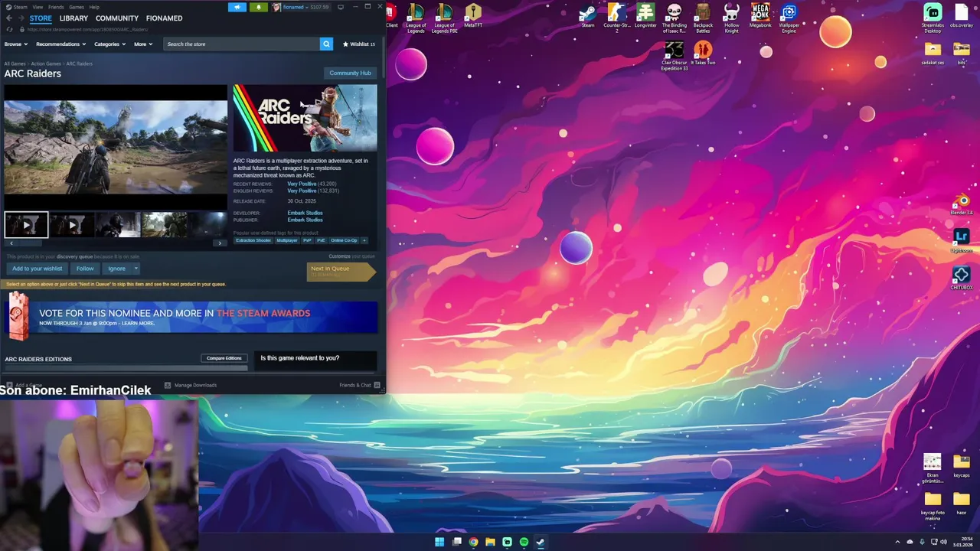
Task: Open League of Legends PBE desktop shortcut
Action: pyautogui.click(x=444, y=17)
